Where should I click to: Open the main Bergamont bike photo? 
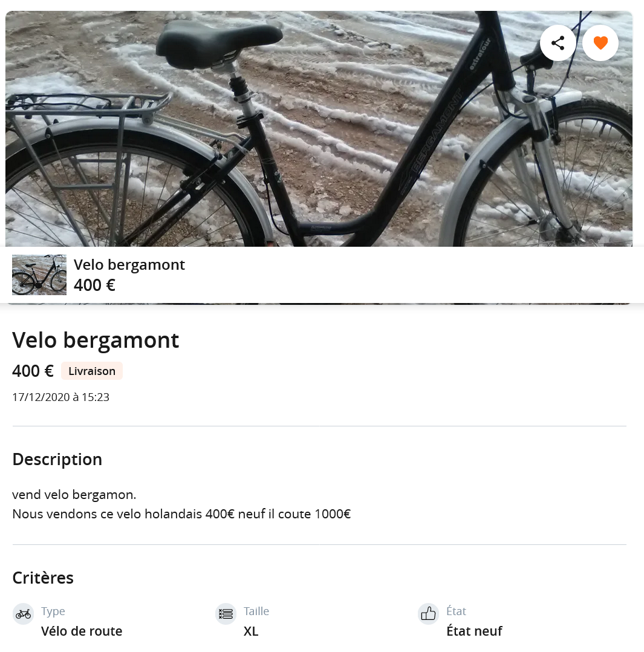coord(319,129)
